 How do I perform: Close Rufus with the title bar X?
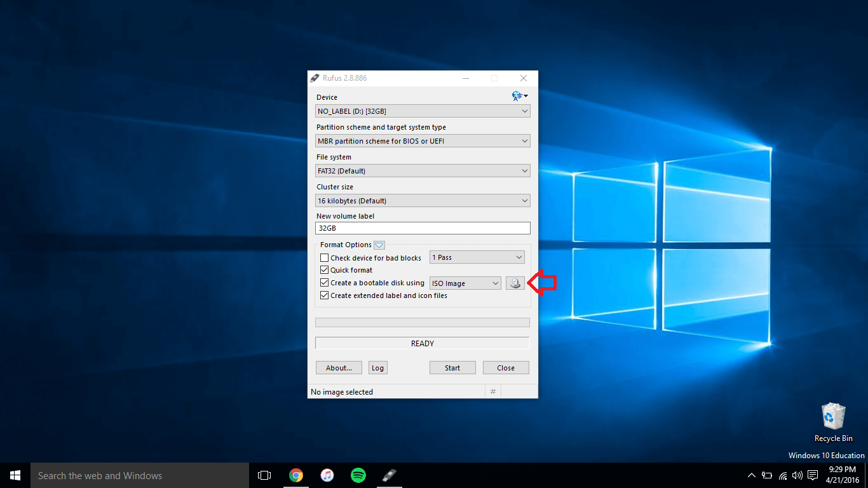524,78
